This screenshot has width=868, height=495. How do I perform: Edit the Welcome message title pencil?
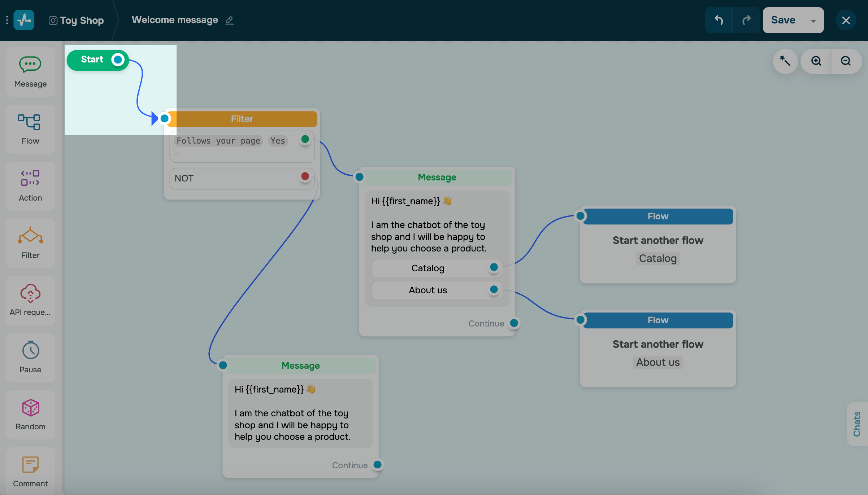(x=229, y=20)
